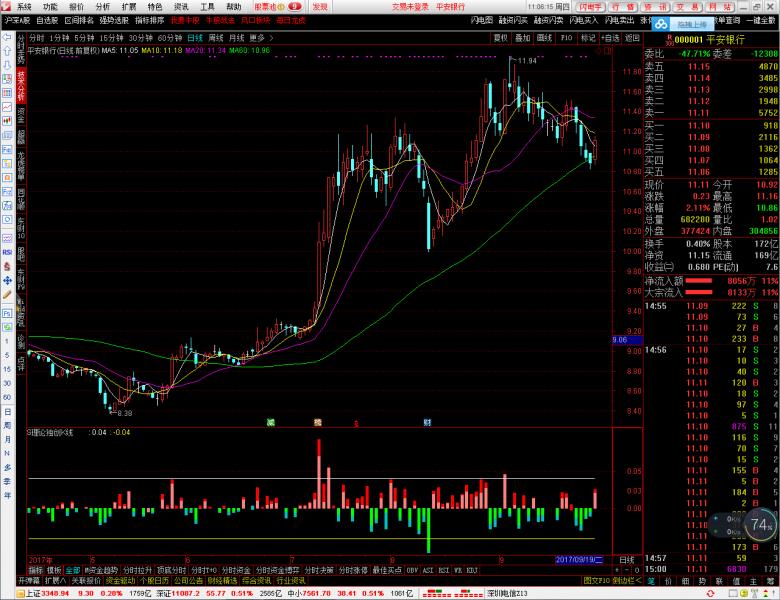
Task: Select the 分时拉升 indicator tab
Action: (137, 570)
